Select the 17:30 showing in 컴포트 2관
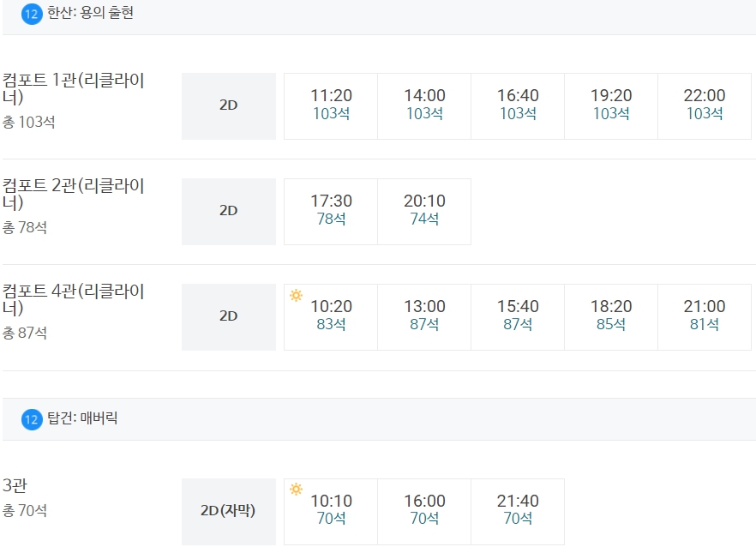The width and height of the screenshot is (756, 553). point(331,212)
